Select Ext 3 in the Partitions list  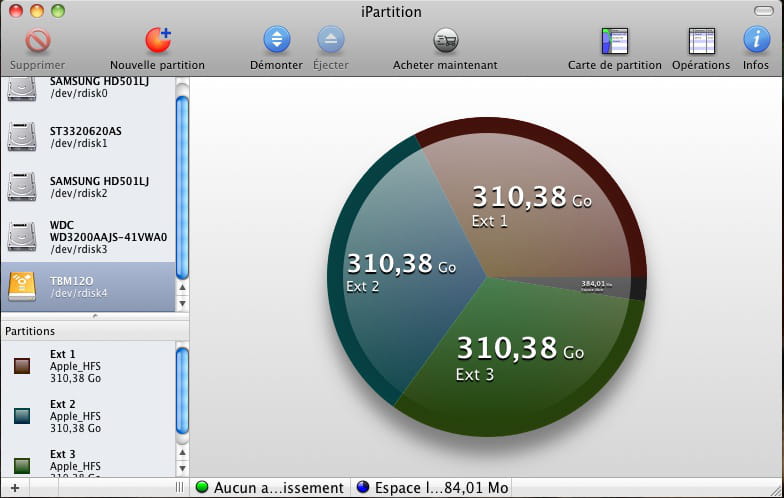[88, 460]
